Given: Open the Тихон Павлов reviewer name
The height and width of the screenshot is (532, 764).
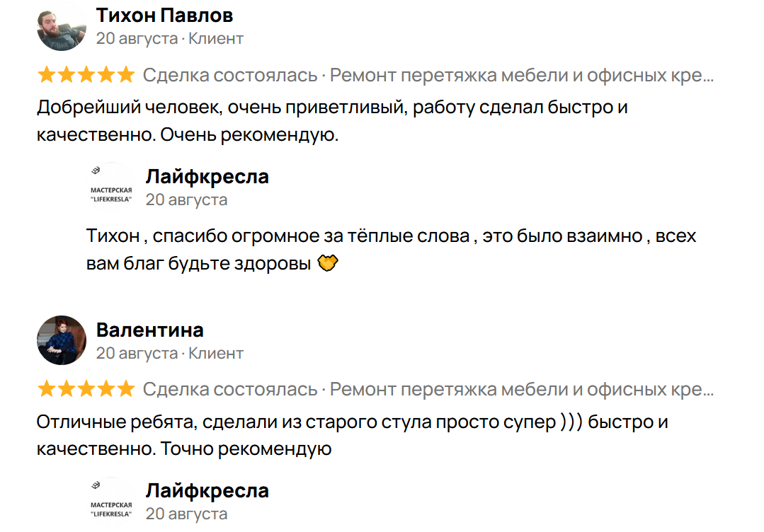Looking at the screenshot, I should [164, 16].
